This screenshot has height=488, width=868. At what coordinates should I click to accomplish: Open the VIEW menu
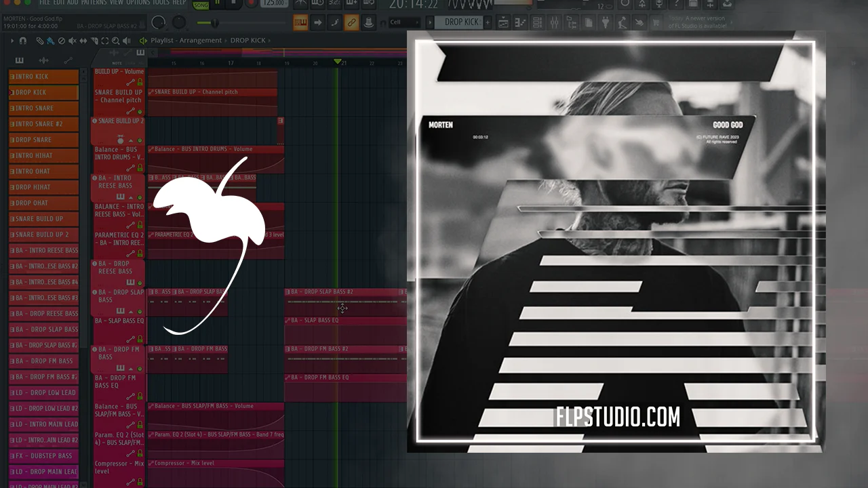coord(117,3)
